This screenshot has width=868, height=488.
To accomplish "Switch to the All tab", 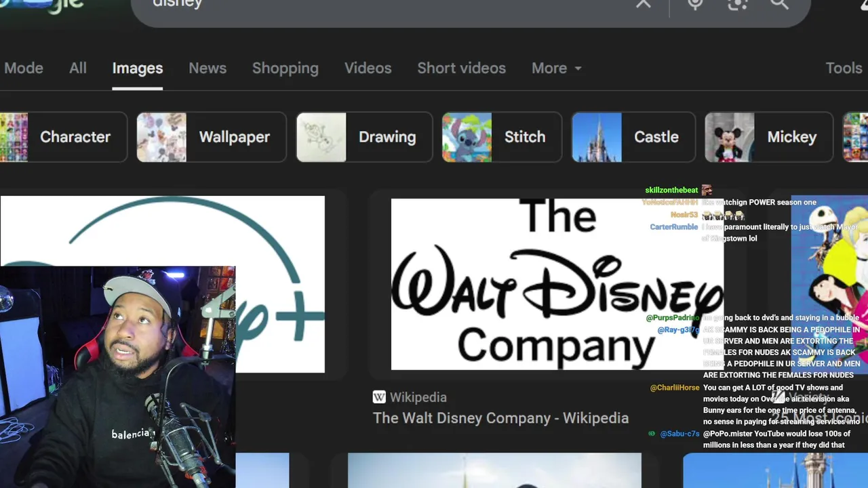I will [x=78, y=68].
